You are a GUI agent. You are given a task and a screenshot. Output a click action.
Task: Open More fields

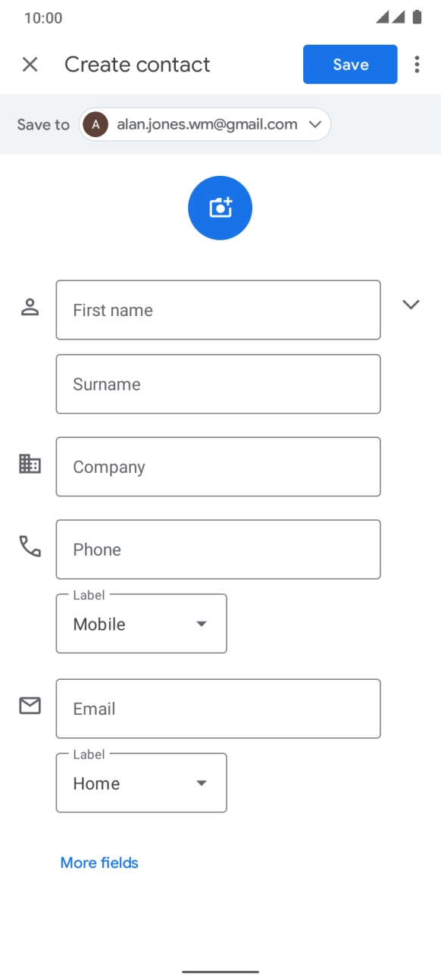click(x=99, y=863)
